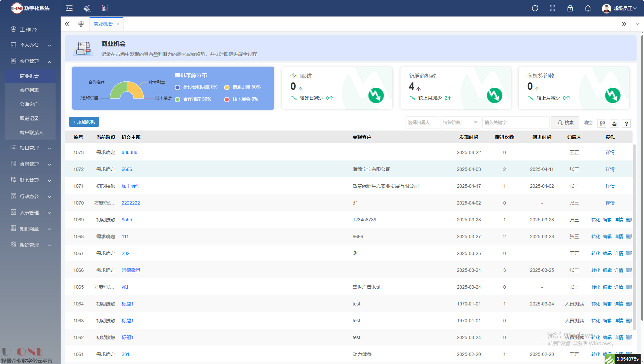Image resolution: width=644 pixels, height=364 pixels.
Task: Click the lock screen icon
Action: pyautogui.click(x=570, y=8)
